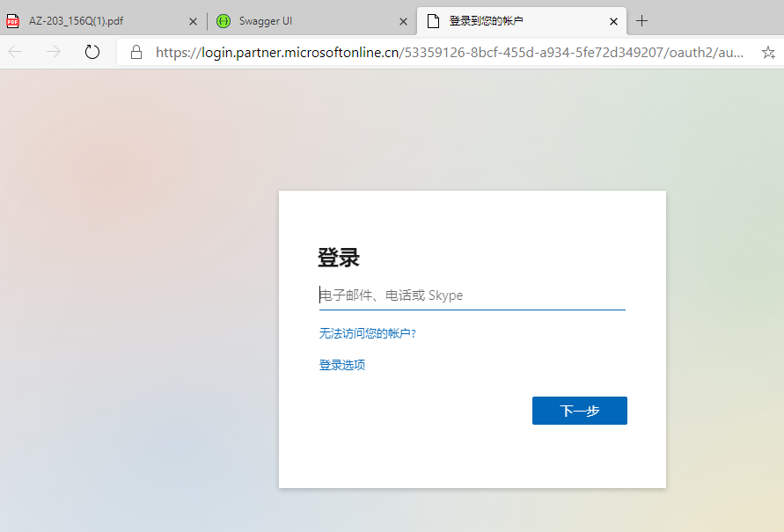This screenshot has width=784, height=532.
Task: Open the 登录选项 link
Action: (x=342, y=365)
